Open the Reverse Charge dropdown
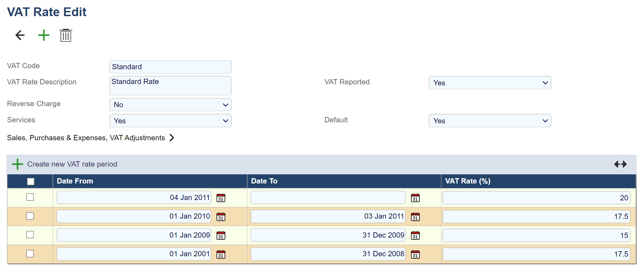Image resolution: width=644 pixels, height=271 pixels. [171, 105]
